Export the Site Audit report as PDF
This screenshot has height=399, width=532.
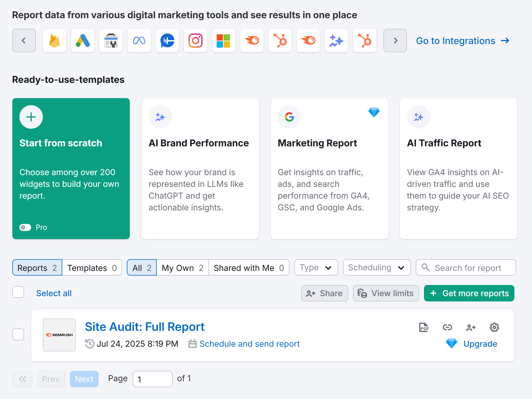coord(424,327)
